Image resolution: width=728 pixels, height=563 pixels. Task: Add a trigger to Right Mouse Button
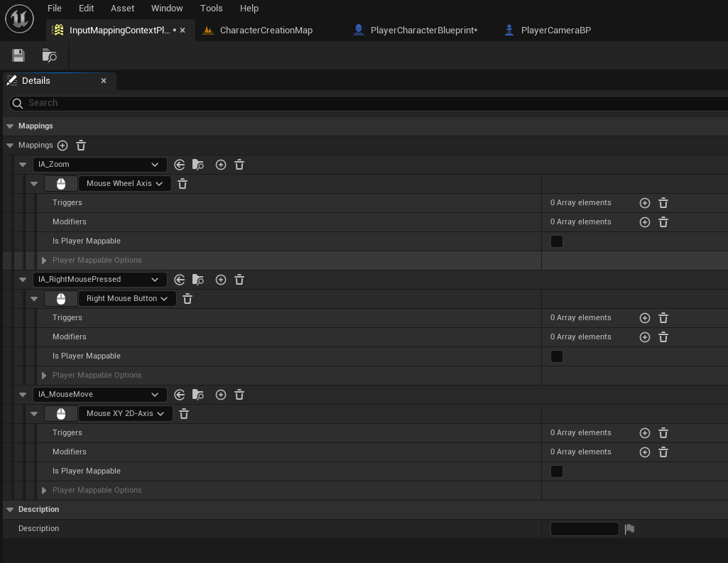(x=645, y=318)
